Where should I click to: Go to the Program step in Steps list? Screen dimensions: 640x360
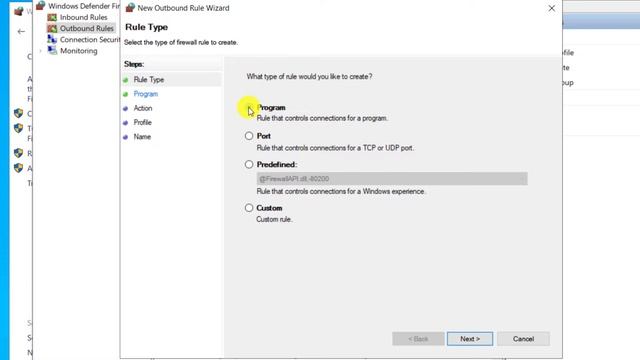point(146,94)
